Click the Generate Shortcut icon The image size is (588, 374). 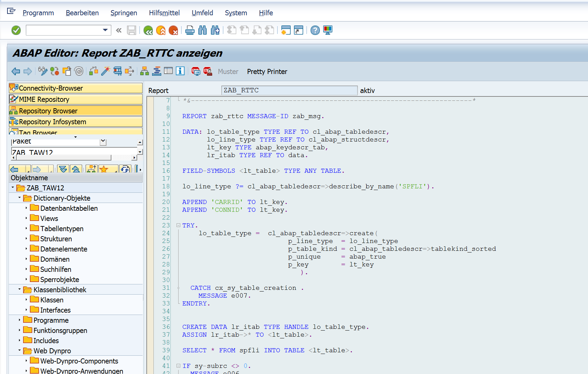[298, 31]
